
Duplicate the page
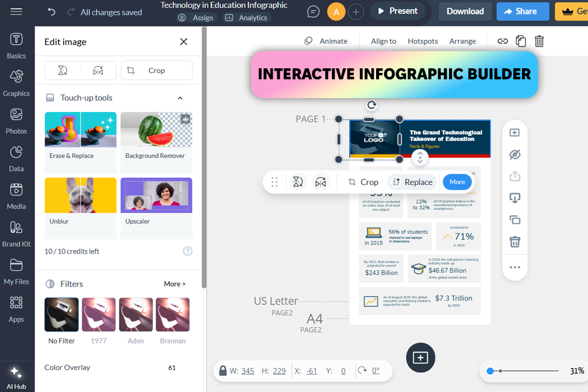514,220
